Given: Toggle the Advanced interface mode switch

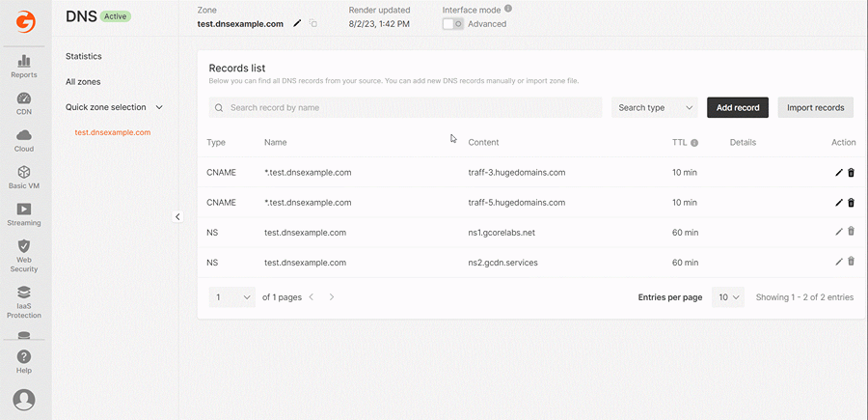Looking at the screenshot, I should click(x=453, y=24).
